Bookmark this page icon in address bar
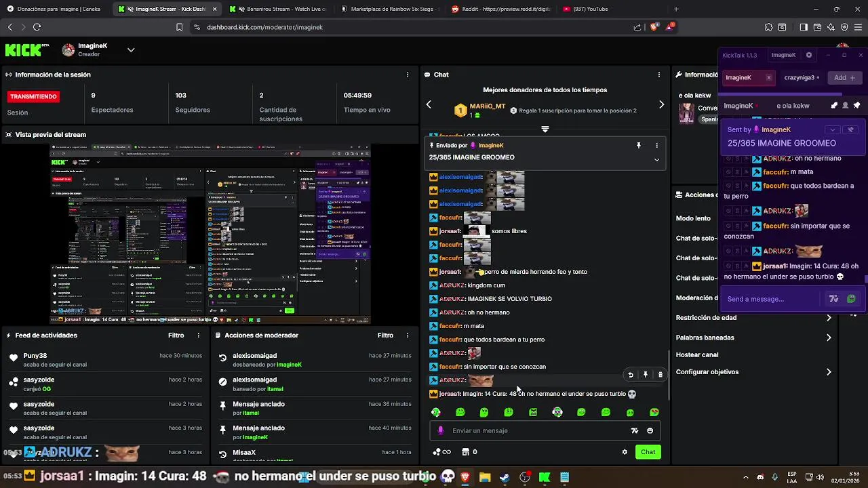Viewport: 868px width, 488px height. (179, 27)
